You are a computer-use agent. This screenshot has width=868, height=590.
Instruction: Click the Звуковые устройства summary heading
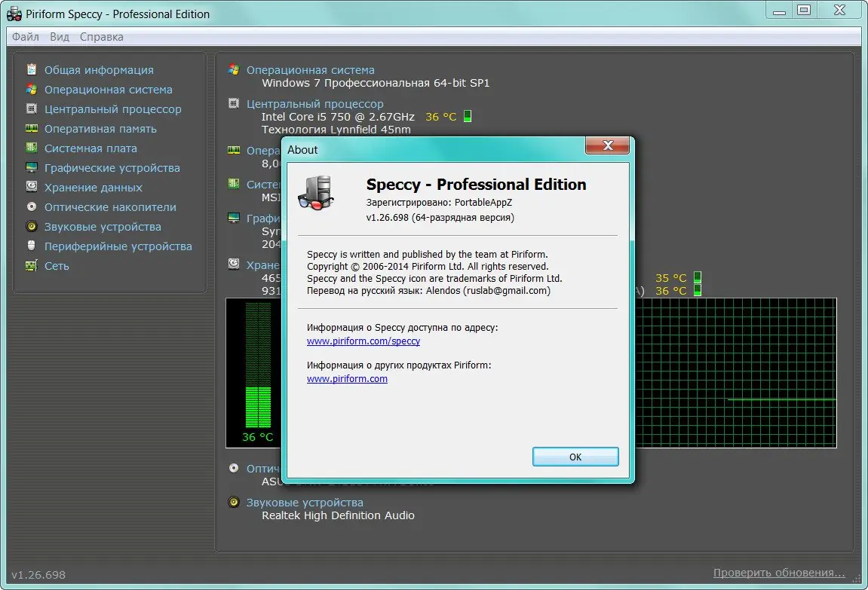305,503
